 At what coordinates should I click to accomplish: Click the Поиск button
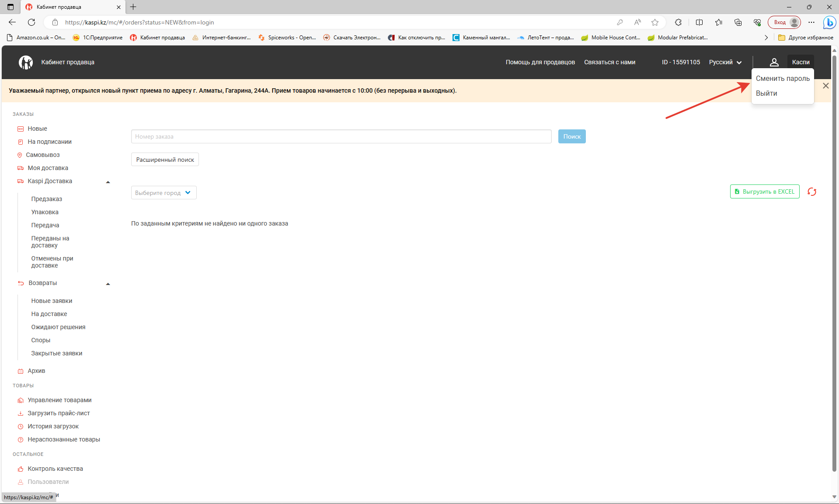[571, 136]
